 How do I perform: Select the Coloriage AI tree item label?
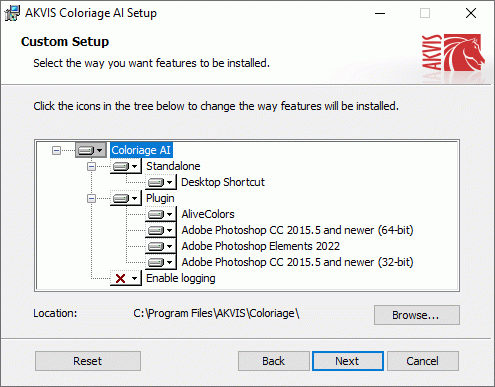[141, 150]
